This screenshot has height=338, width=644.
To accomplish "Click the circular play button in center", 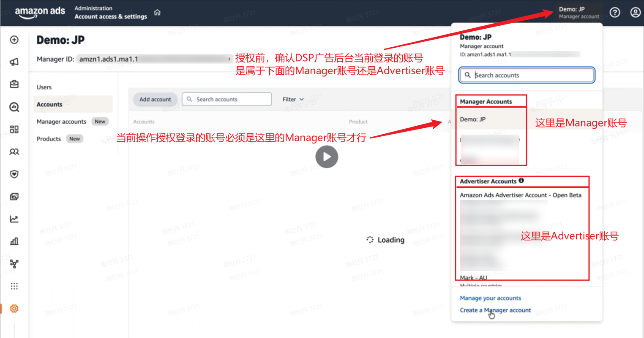I will coord(327,157).
